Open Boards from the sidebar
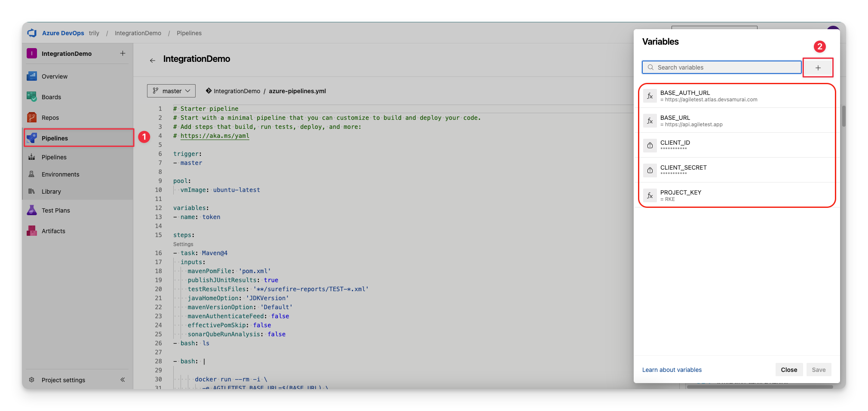This screenshot has width=868, height=411. 50,97
